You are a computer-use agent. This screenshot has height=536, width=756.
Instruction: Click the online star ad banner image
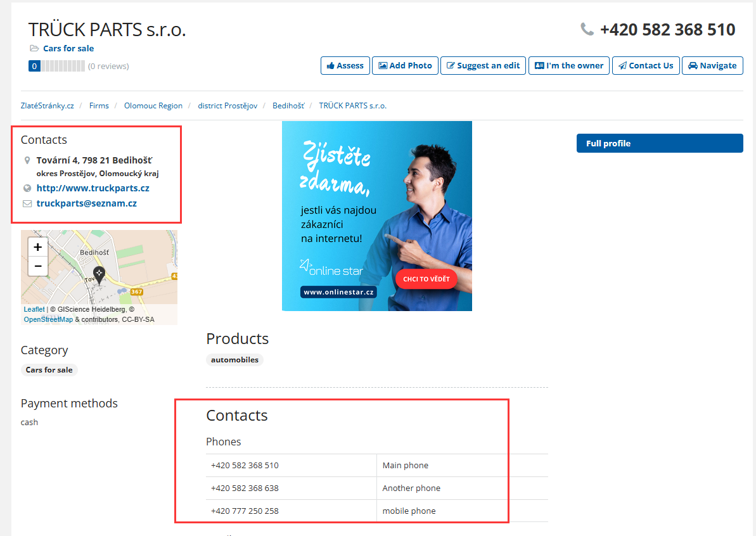(x=377, y=216)
